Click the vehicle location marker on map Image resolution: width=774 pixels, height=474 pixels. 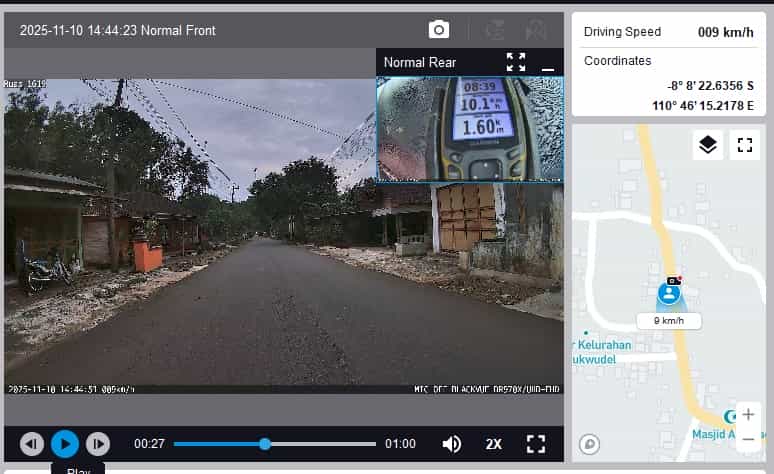(669, 293)
